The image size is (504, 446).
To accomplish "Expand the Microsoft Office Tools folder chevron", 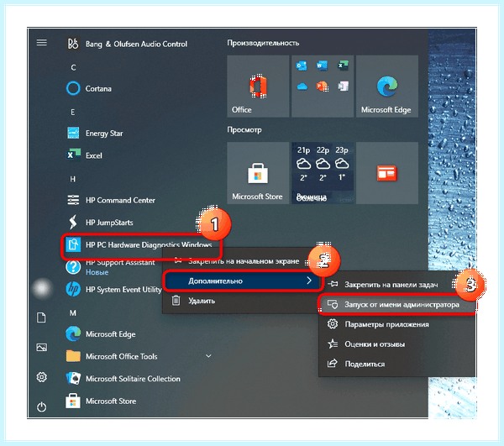I will [x=208, y=355].
